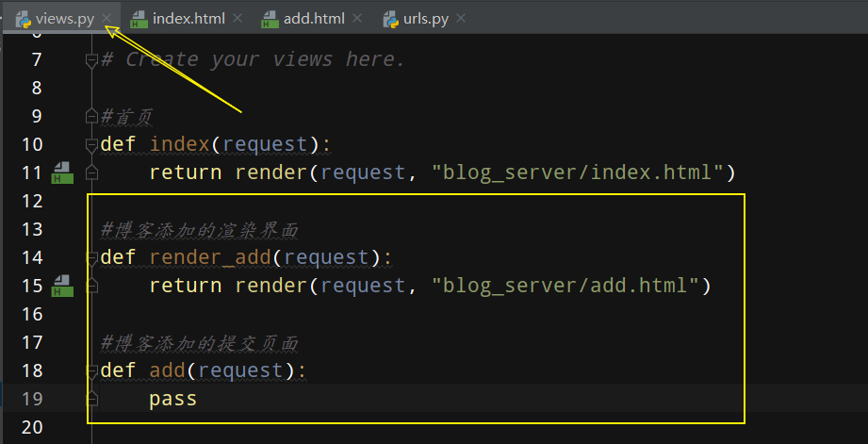Collapse the add function fold marker on line 18

pos(92,371)
